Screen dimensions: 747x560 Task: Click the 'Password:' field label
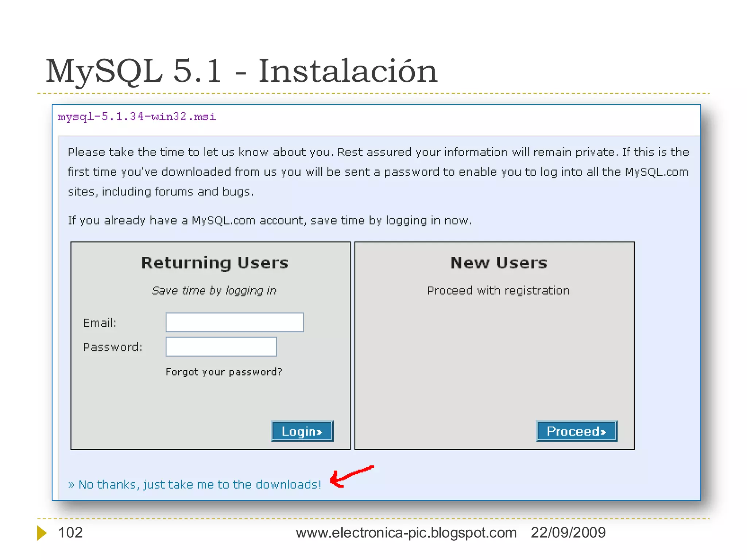click(112, 347)
